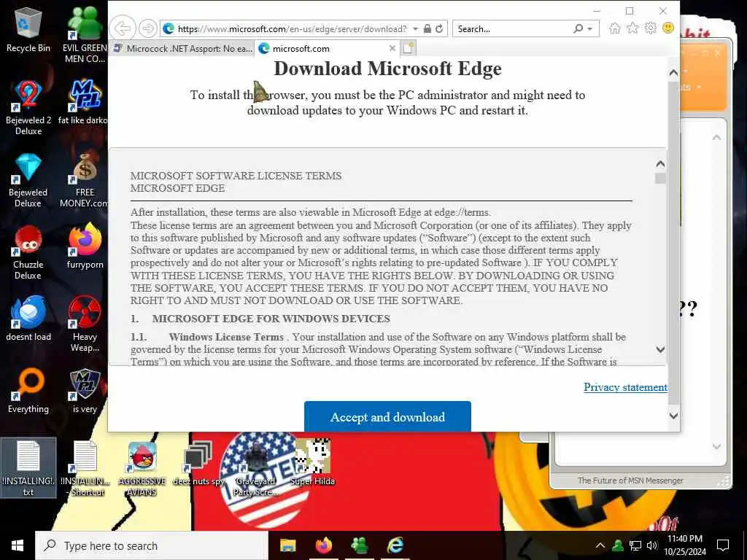
Task: Open a new tab with the blank tab button
Action: (409, 48)
